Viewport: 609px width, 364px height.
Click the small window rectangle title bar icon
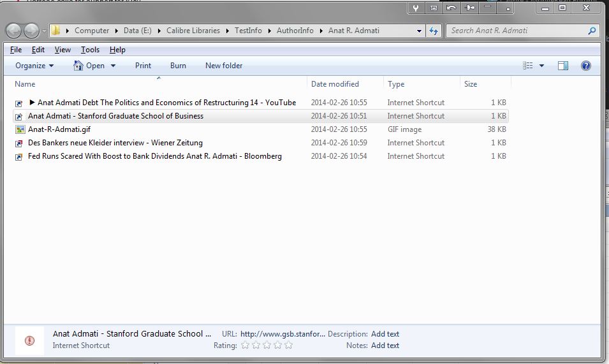[x=434, y=8]
